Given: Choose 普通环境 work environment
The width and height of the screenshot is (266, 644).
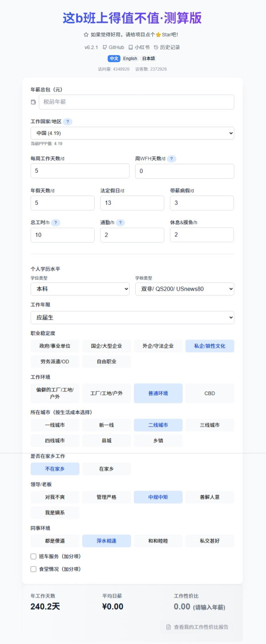Looking at the screenshot, I should tap(158, 393).
